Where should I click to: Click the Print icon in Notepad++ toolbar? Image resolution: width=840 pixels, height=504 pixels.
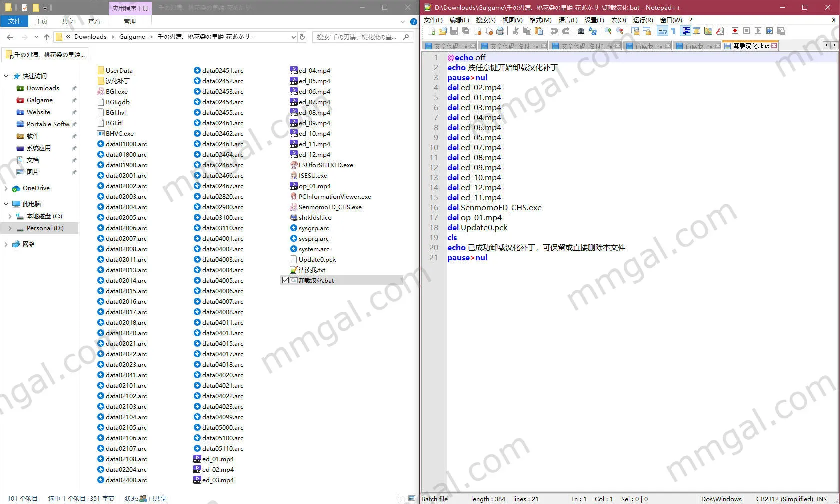click(x=500, y=31)
